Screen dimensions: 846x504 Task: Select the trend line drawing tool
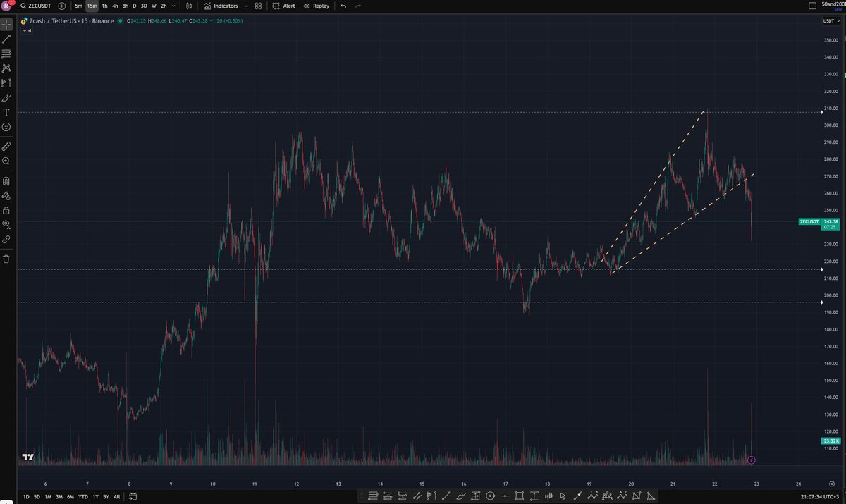click(x=6, y=39)
